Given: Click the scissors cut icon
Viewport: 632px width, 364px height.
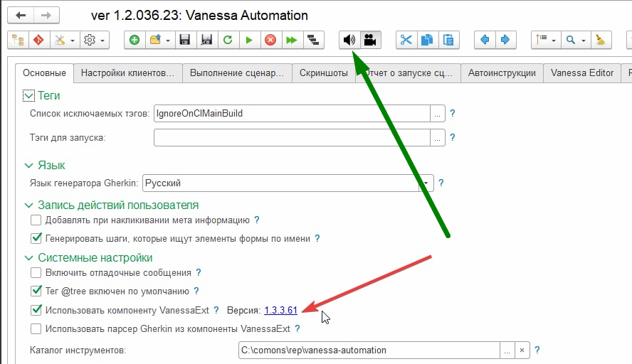Looking at the screenshot, I should coord(406,40).
